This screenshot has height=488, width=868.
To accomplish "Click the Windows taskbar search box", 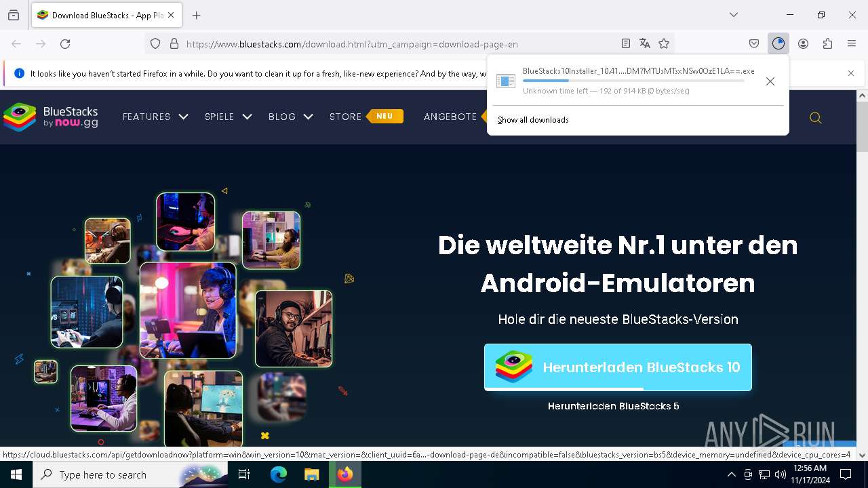I will click(x=130, y=474).
